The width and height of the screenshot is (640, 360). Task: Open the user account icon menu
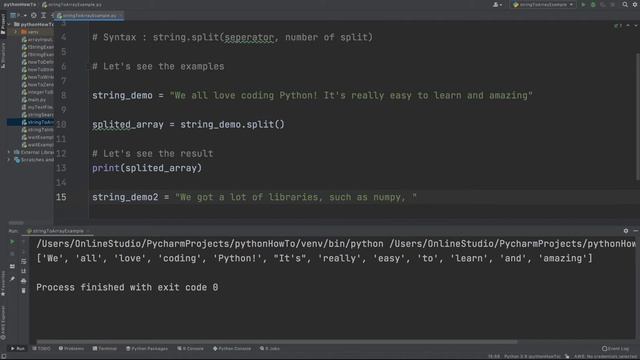pos(497,4)
